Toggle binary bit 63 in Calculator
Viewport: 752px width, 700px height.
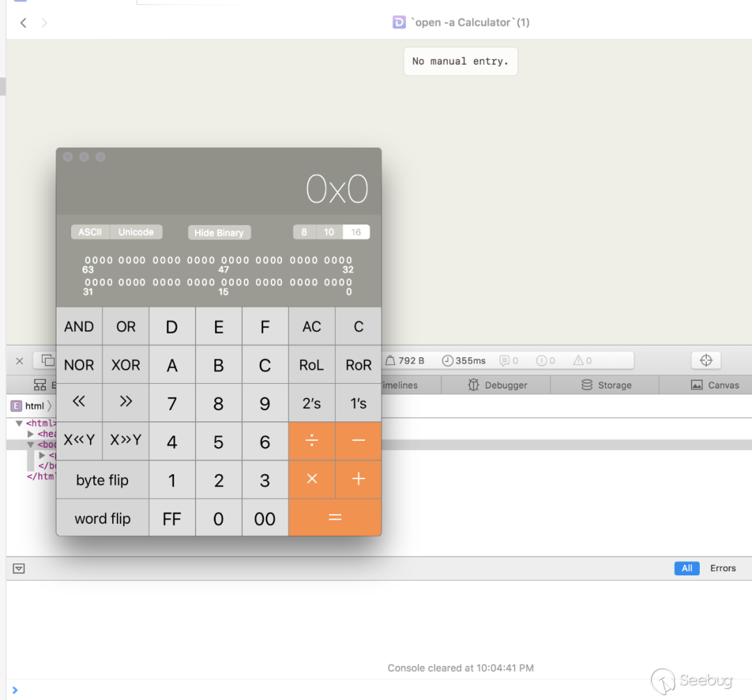click(88, 260)
